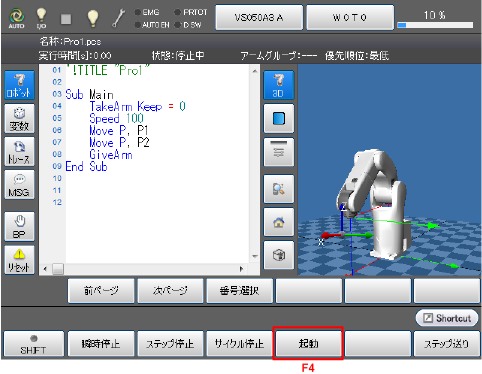Click the code editor down scroll arrow
The image size is (482, 374).
(255, 256)
